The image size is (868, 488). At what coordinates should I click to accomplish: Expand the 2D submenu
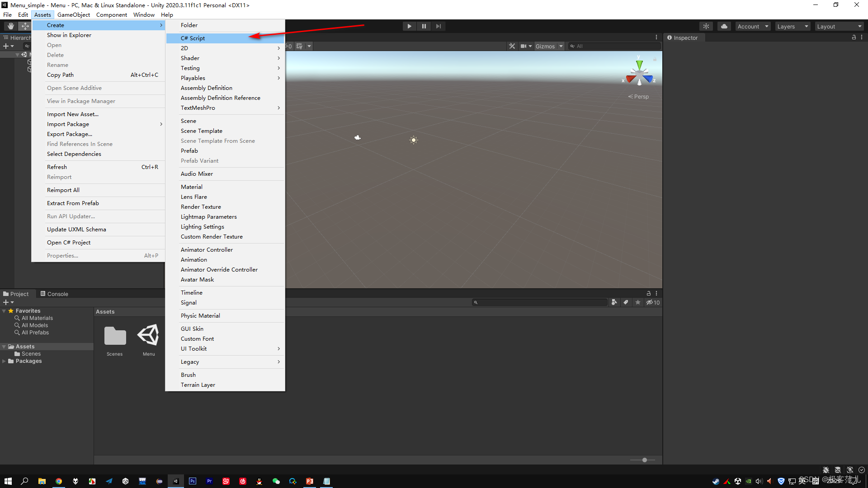pyautogui.click(x=225, y=48)
